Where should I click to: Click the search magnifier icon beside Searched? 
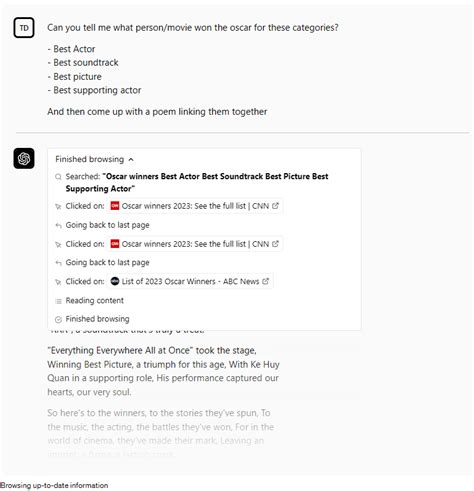pyautogui.click(x=58, y=177)
